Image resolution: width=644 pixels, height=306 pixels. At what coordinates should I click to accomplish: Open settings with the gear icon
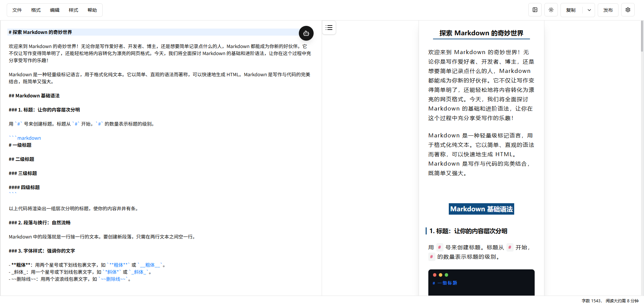click(x=628, y=10)
